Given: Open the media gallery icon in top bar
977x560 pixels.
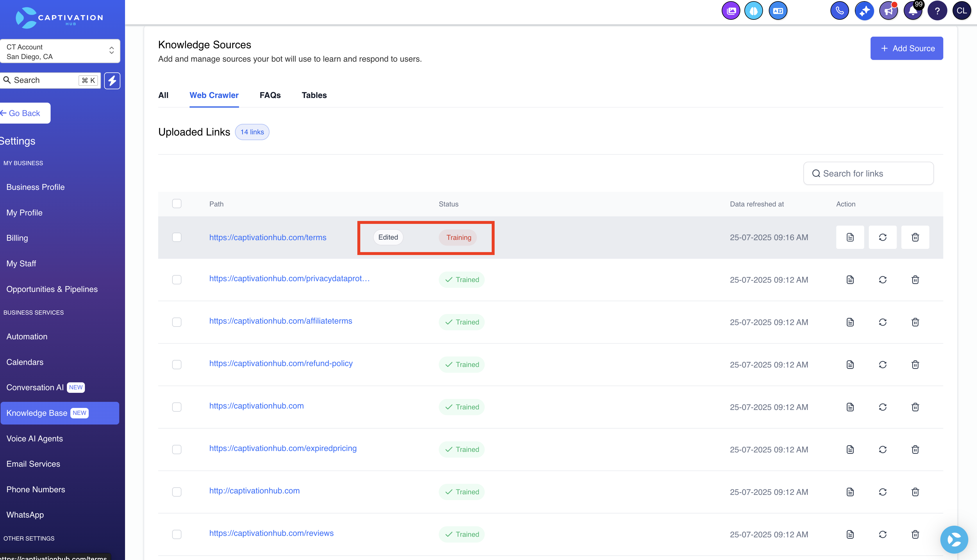Looking at the screenshot, I should point(731,11).
